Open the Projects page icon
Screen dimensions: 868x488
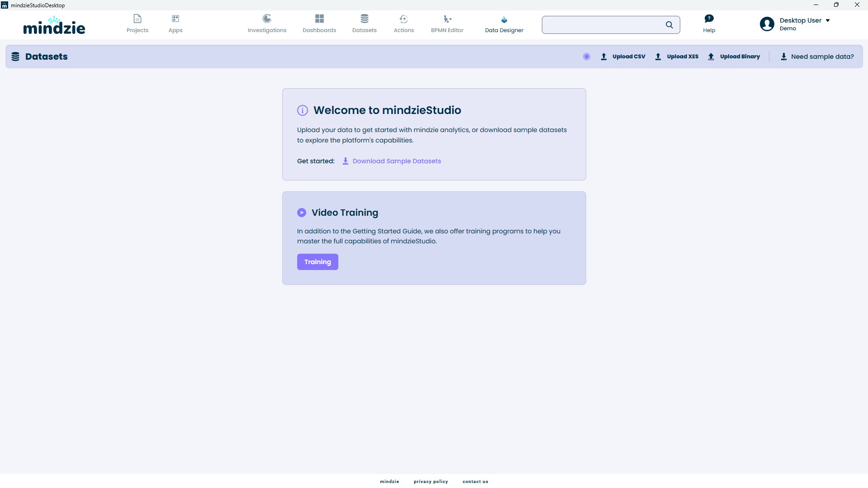[x=138, y=19]
